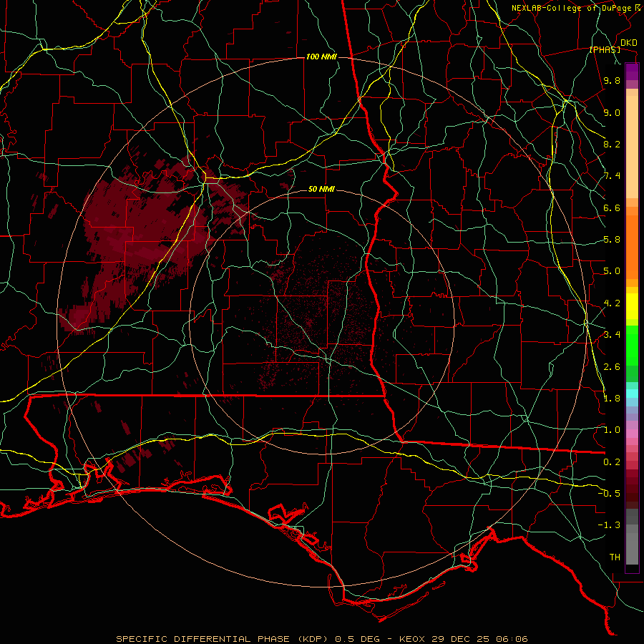Click the 9.0 color scale value
Screen dimensions: 644x644
pyautogui.click(x=612, y=112)
